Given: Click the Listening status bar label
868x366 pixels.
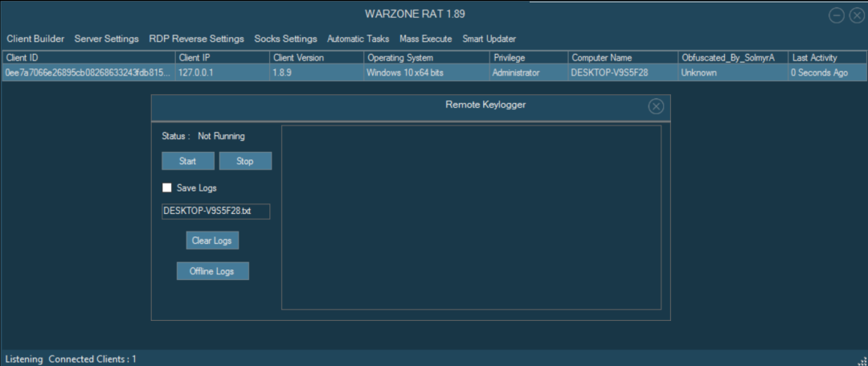Looking at the screenshot, I should [24, 360].
